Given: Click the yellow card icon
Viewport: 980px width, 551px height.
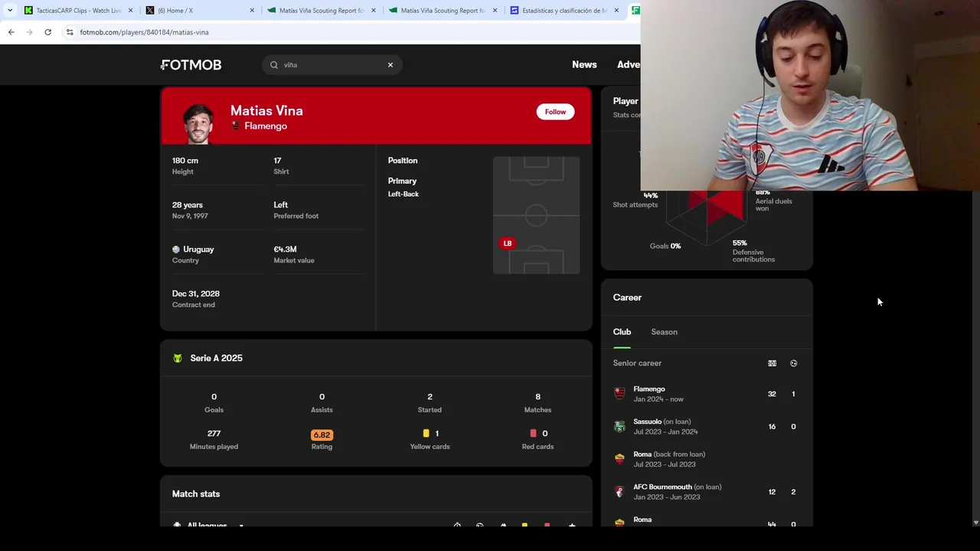Looking at the screenshot, I should 426,433.
